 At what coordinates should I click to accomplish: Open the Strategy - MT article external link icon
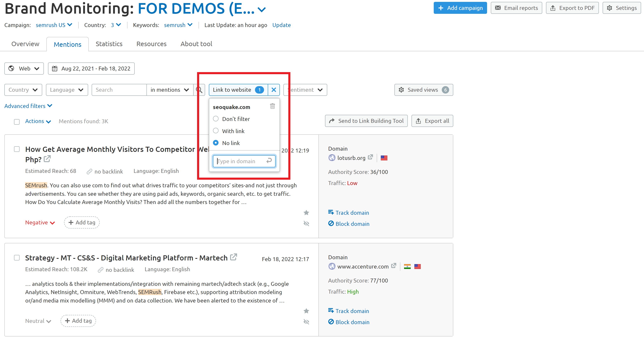pyautogui.click(x=234, y=257)
